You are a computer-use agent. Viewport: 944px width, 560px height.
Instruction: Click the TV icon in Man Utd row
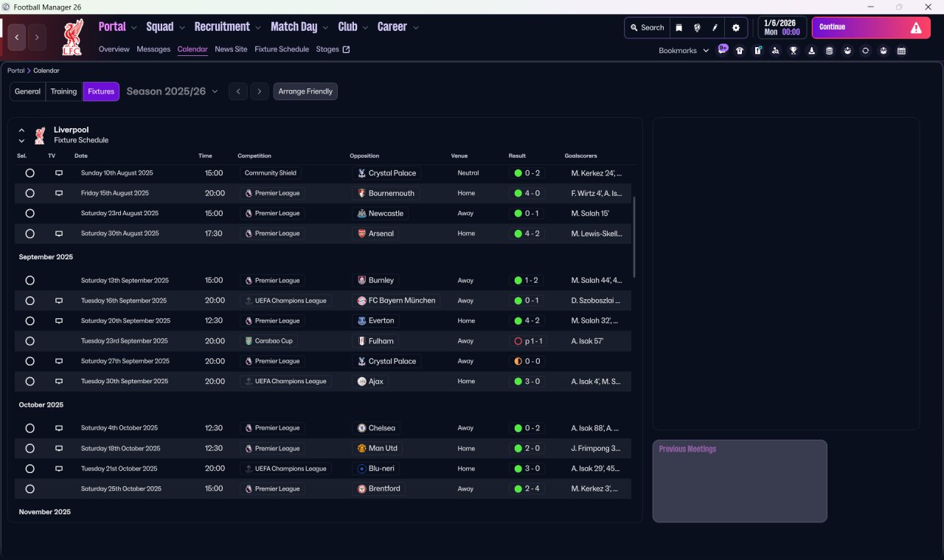pyautogui.click(x=59, y=448)
